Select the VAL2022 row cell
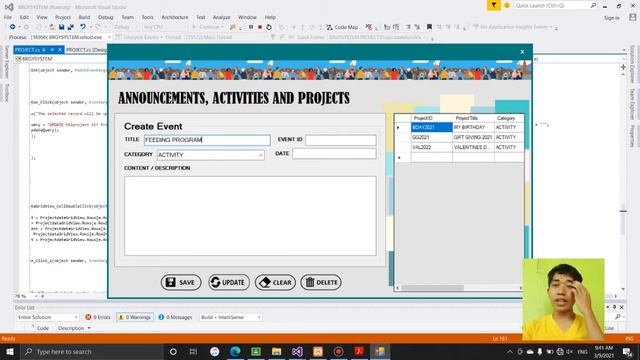640x360 pixels. tap(431, 147)
